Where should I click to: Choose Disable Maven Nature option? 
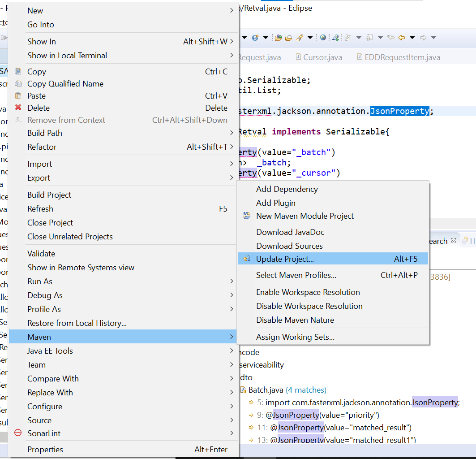point(294,319)
